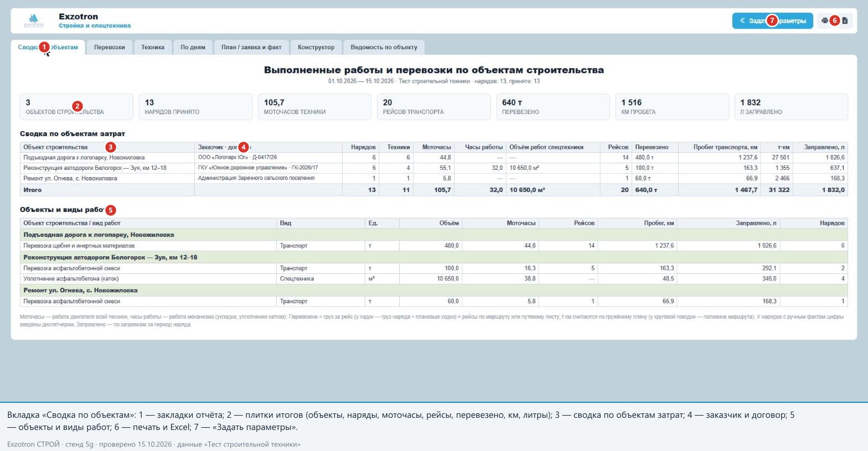Export the report with the Excel icon
The width and height of the screenshot is (868, 451).
[845, 21]
